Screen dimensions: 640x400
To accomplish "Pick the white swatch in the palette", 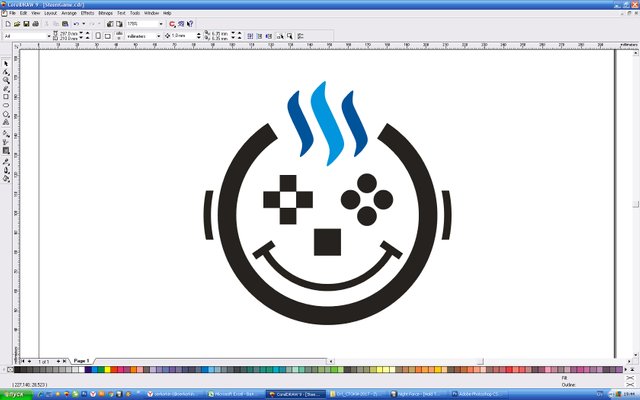I will coord(82,369).
